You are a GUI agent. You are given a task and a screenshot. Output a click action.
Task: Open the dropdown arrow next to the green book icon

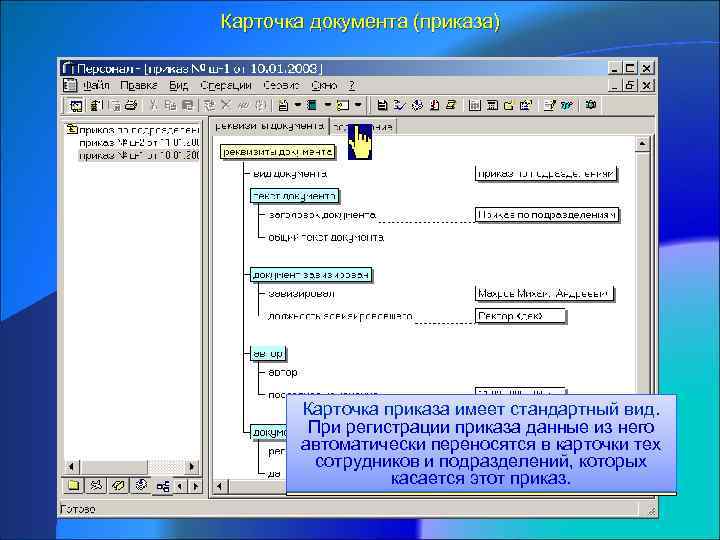[x=328, y=106]
